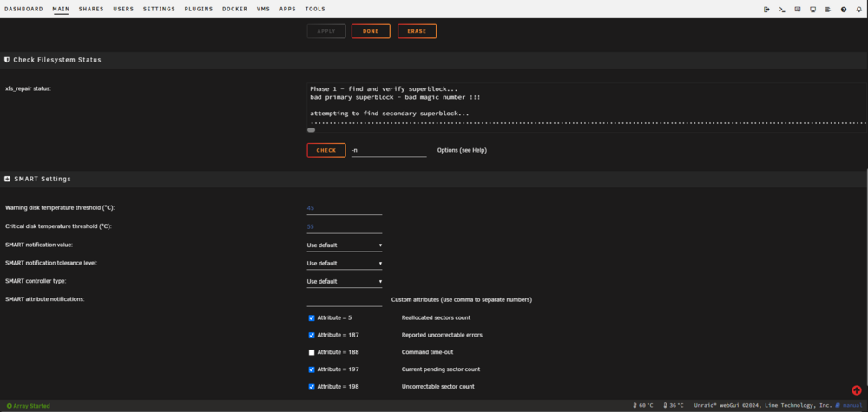Viewport: 868px width, 412px height.
Task: Toggle the help question mark icon
Action: (x=844, y=10)
